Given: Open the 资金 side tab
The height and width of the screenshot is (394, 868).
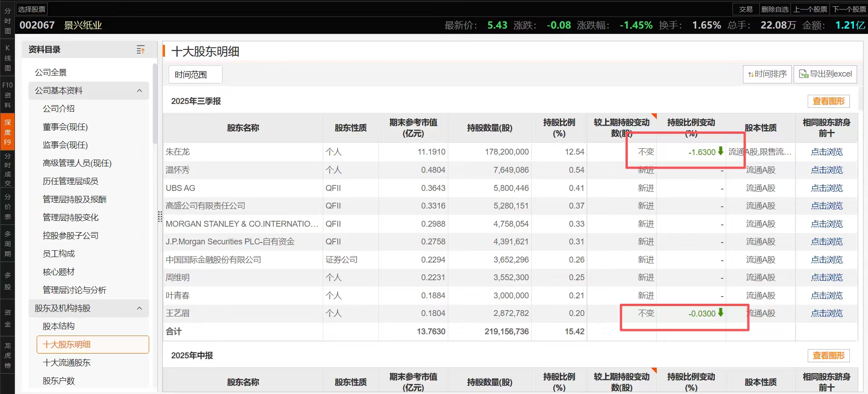Looking at the screenshot, I should [7, 318].
